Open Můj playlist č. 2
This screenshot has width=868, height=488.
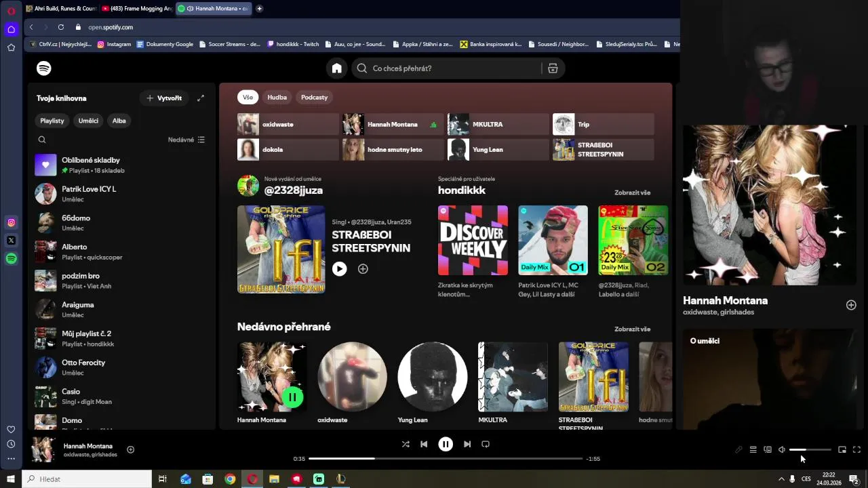[x=122, y=338]
